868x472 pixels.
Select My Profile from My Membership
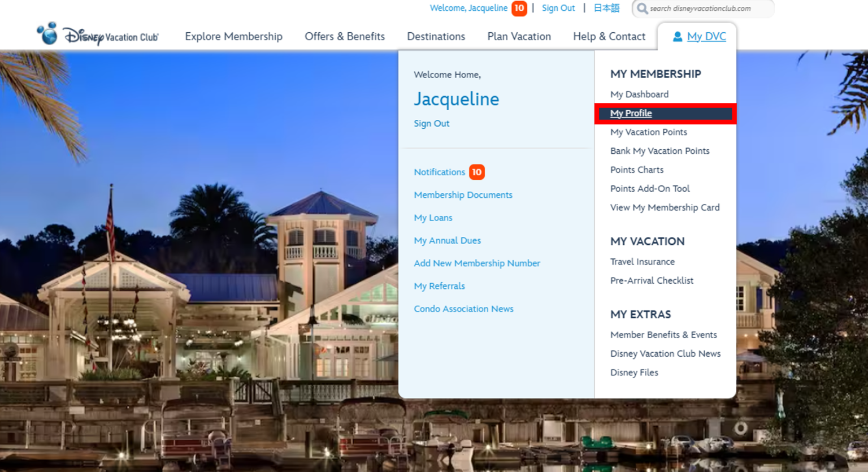point(630,113)
